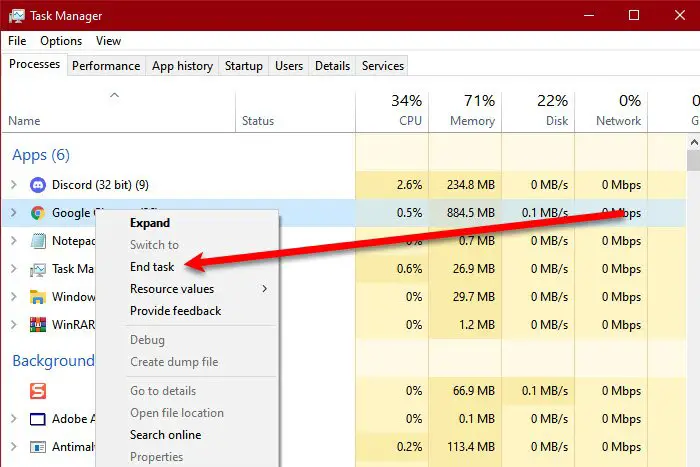
Task: Click the vertical scrollbar up arrow
Action: [693, 143]
